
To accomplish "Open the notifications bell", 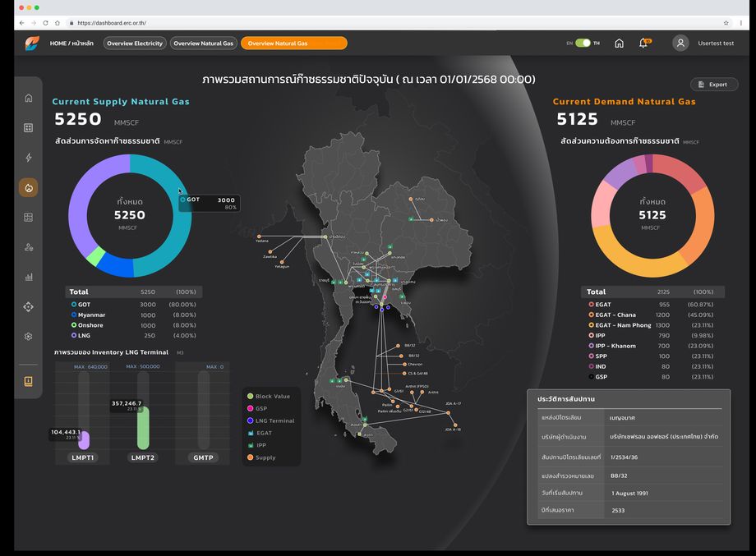I will pyautogui.click(x=643, y=43).
